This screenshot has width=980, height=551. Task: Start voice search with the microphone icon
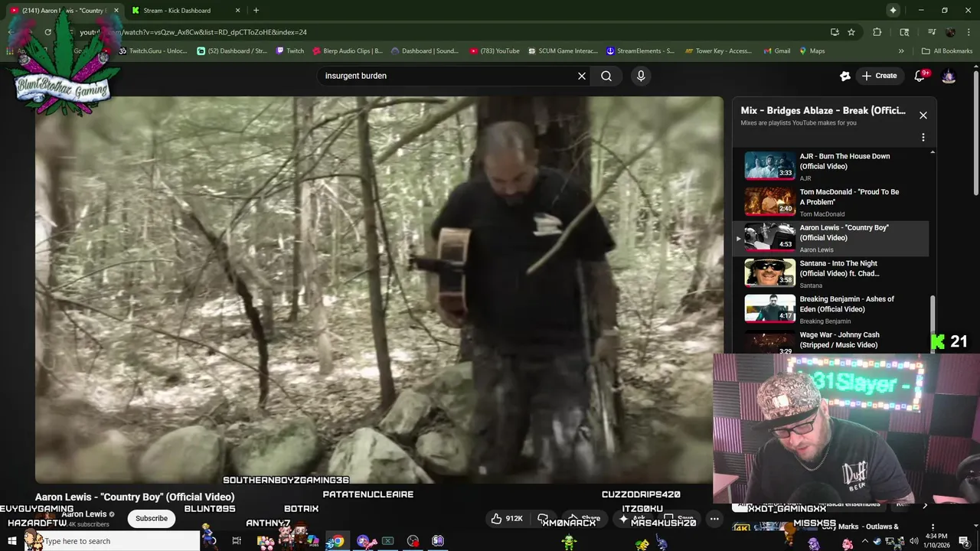pos(641,76)
